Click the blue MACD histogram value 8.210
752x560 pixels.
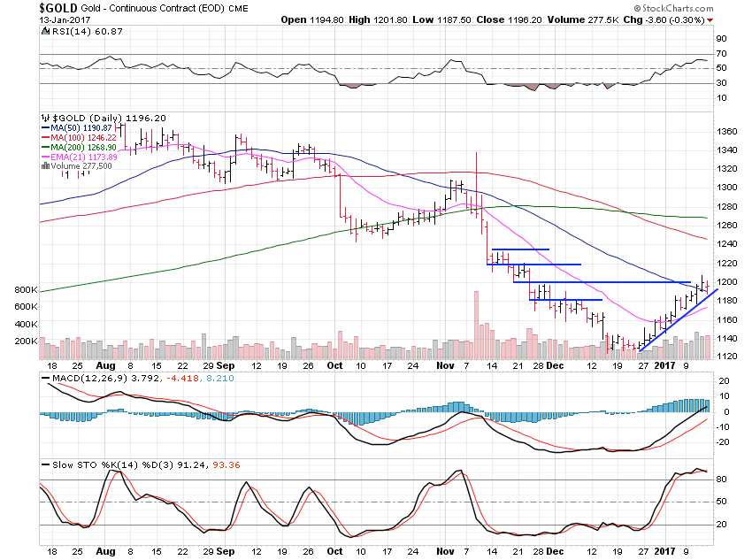click(220, 379)
